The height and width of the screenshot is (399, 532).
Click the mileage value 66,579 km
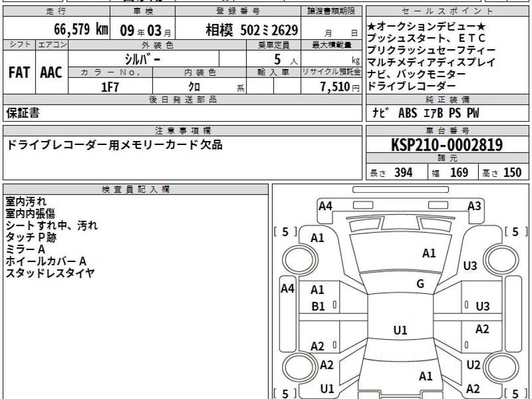81,30
